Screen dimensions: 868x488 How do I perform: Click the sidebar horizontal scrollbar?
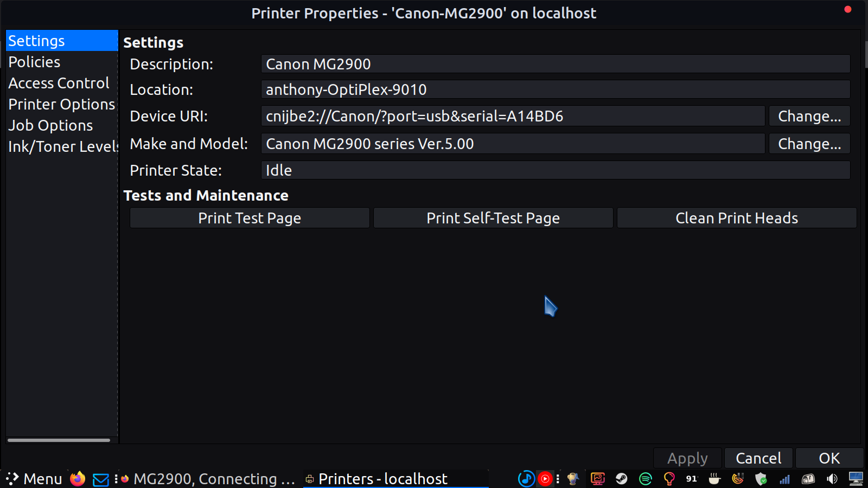click(59, 440)
